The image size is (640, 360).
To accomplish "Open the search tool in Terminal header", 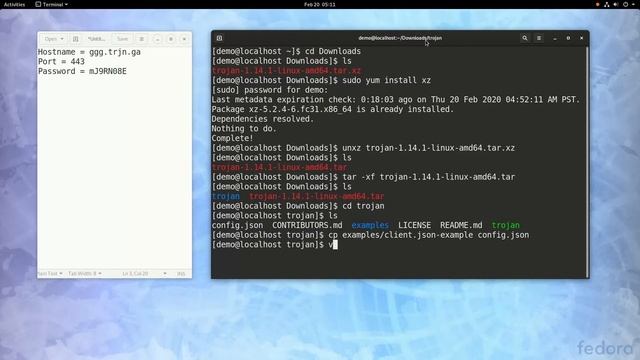I will [x=525, y=38].
